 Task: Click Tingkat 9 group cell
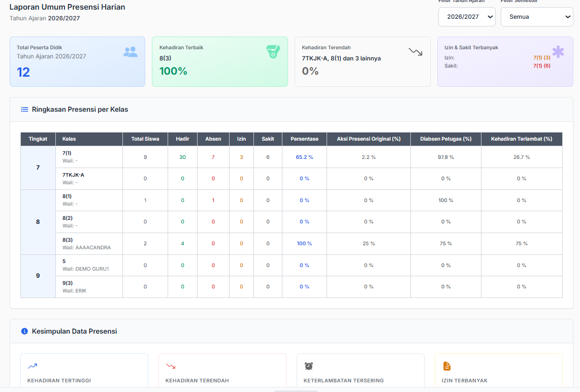click(x=38, y=276)
